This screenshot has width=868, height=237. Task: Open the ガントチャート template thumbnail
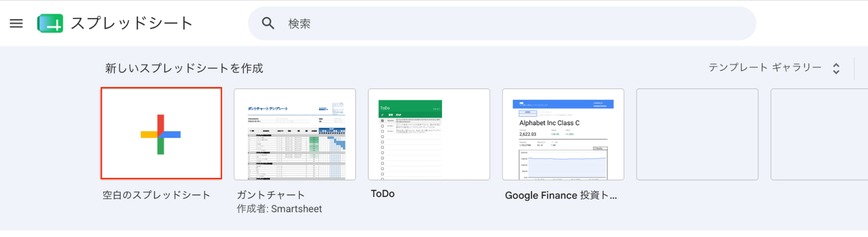[295, 134]
